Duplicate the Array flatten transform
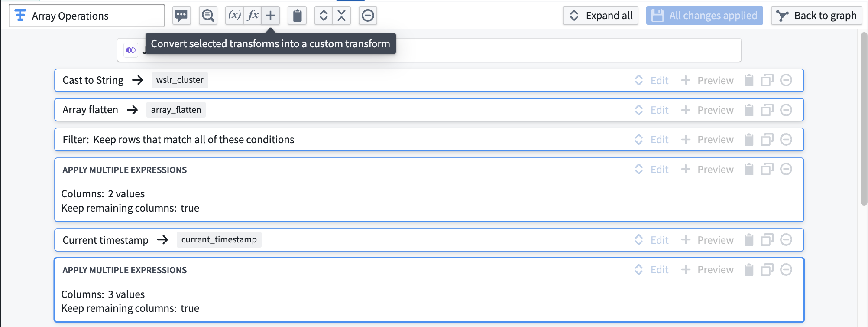The image size is (868, 327). tap(767, 110)
